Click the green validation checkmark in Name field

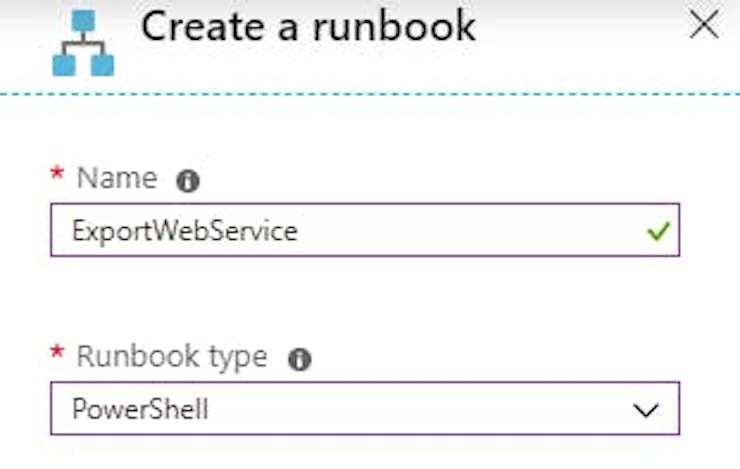[x=658, y=231]
